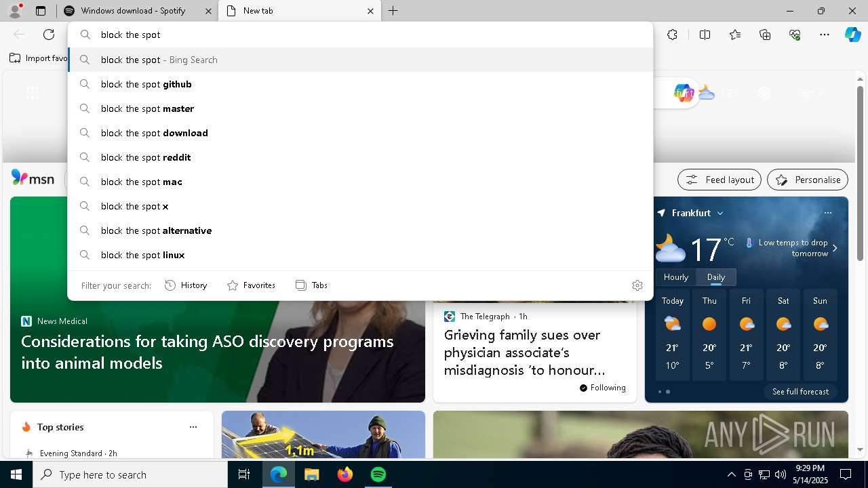Open the Grieving family sues Telegraph article
The height and width of the screenshot is (488, 868).
[x=524, y=352]
